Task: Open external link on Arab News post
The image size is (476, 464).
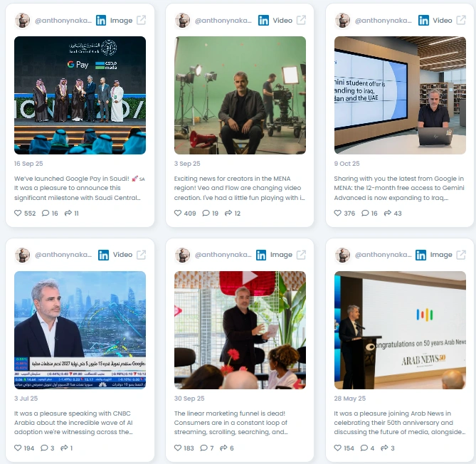Action: 461,255
